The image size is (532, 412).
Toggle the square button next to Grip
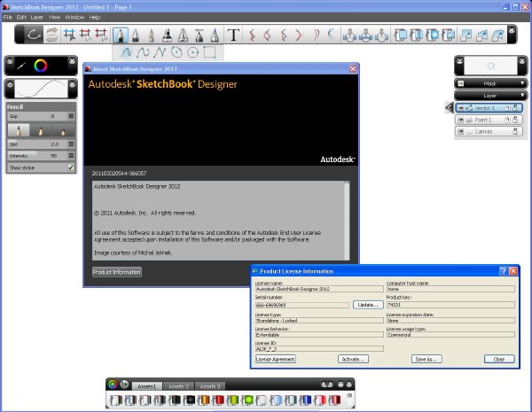(71, 116)
